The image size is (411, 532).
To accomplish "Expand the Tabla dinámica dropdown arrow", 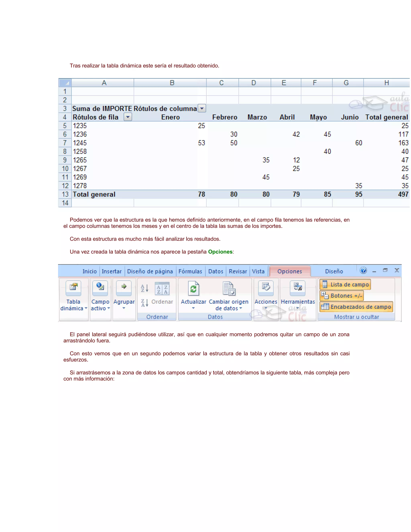I will click(x=86, y=308).
